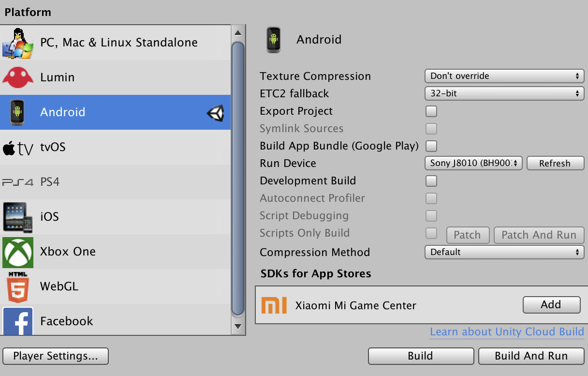Click the Development Build label
The image size is (588, 376).
pos(308,181)
